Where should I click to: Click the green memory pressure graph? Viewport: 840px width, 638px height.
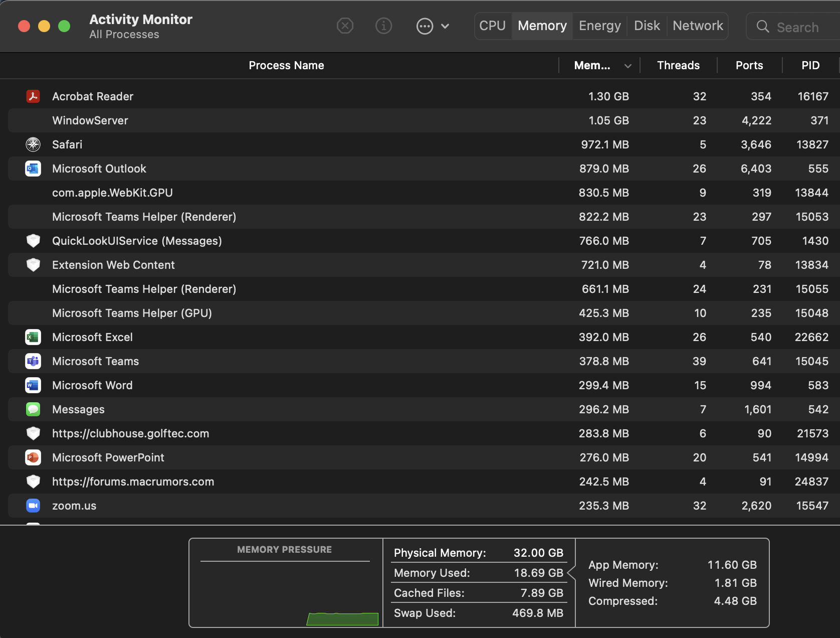(342, 619)
